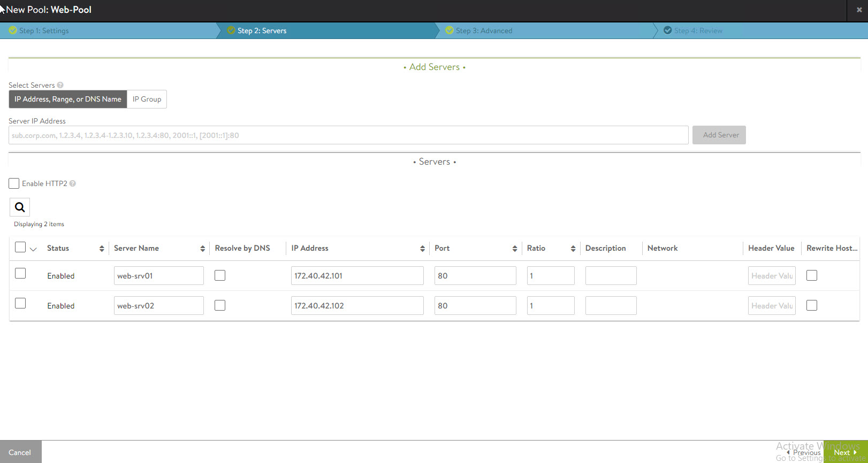
Task: Select the web-srv01 row checkbox
Action: (x=20, y=273)
